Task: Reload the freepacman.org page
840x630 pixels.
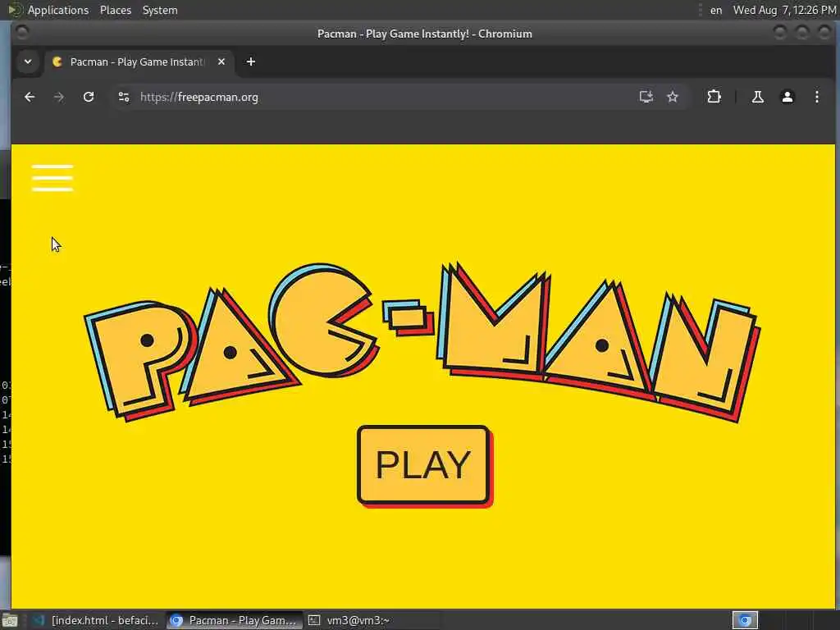Action: coord(89,97)
